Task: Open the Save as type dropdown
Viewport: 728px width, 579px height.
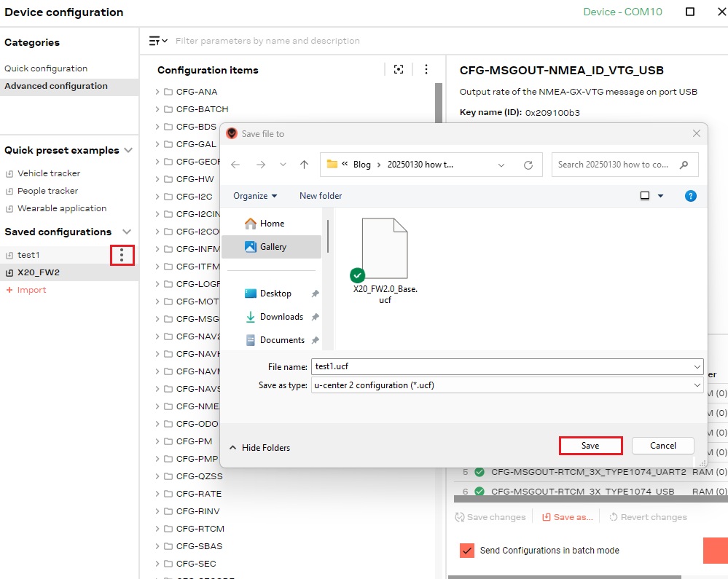Action: [x=506, y=385]
